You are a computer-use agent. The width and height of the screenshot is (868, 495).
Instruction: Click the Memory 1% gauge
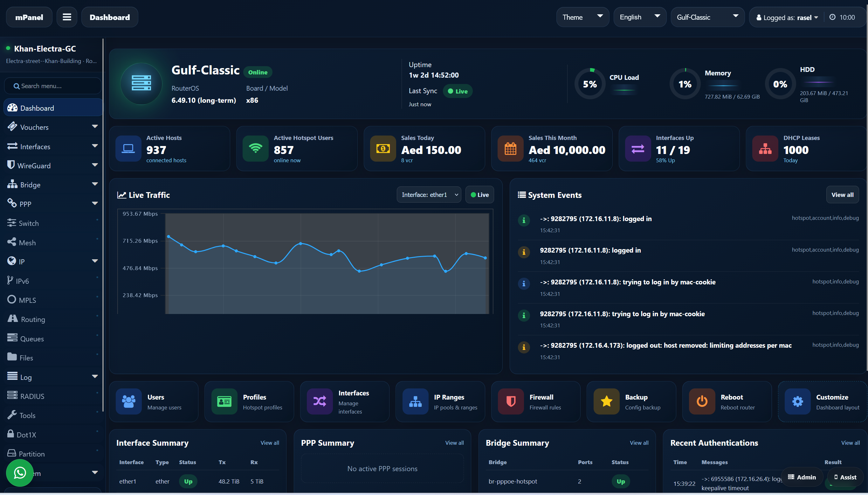tap(685, 84)
